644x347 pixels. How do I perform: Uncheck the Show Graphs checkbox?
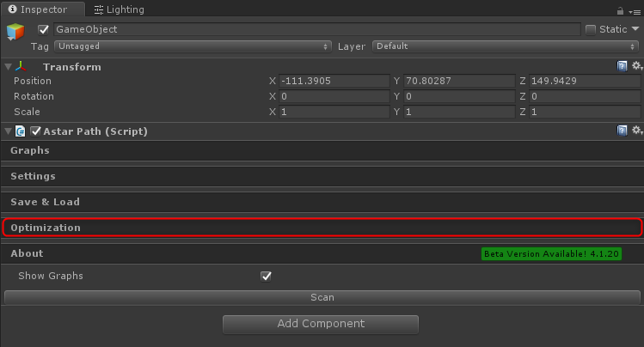point(267,276)
